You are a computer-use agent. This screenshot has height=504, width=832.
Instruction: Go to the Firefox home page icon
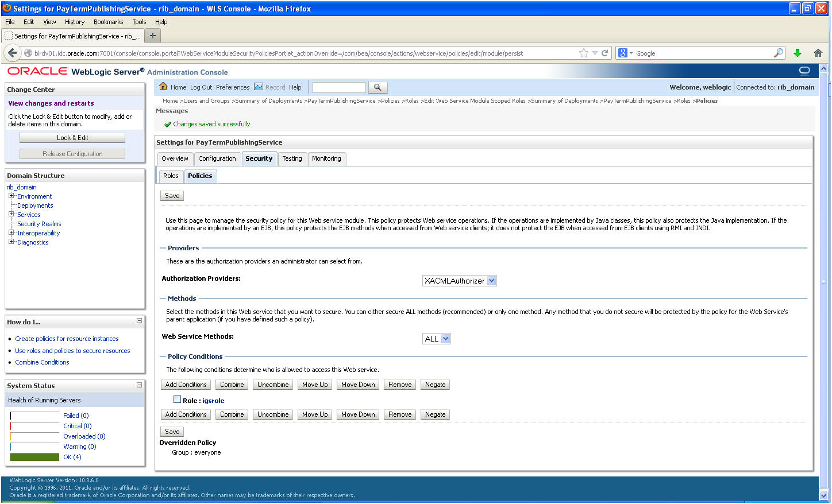(x=818, y=53)
